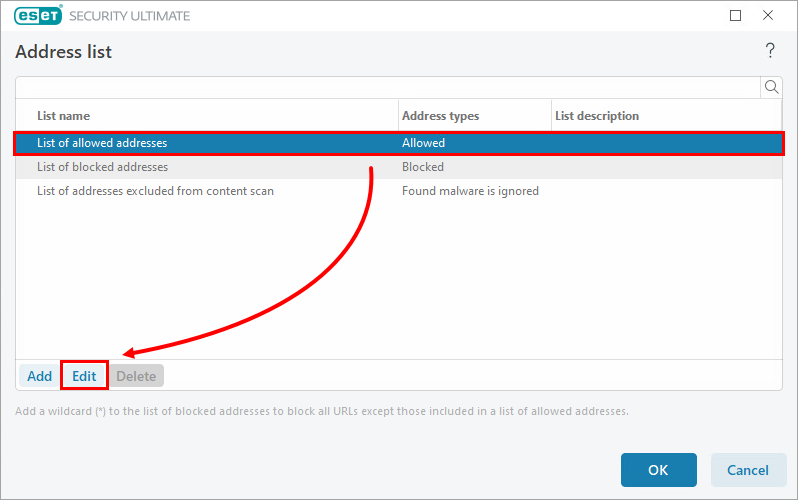Click the Add button
This screenshot has height=500, width=798.
pyautogui.click(x=39, y=376)
